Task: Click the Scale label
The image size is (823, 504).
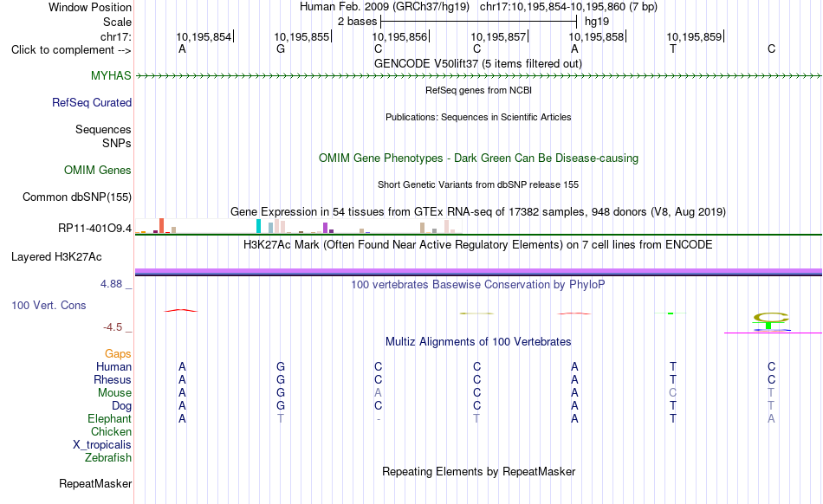Action: [117, 22]
